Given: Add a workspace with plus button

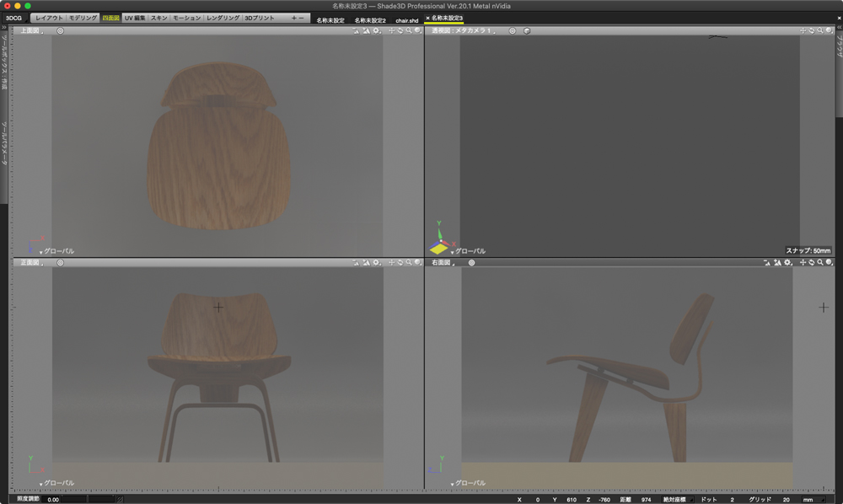Looking at the screenshot, I should (x=293, y=18).
